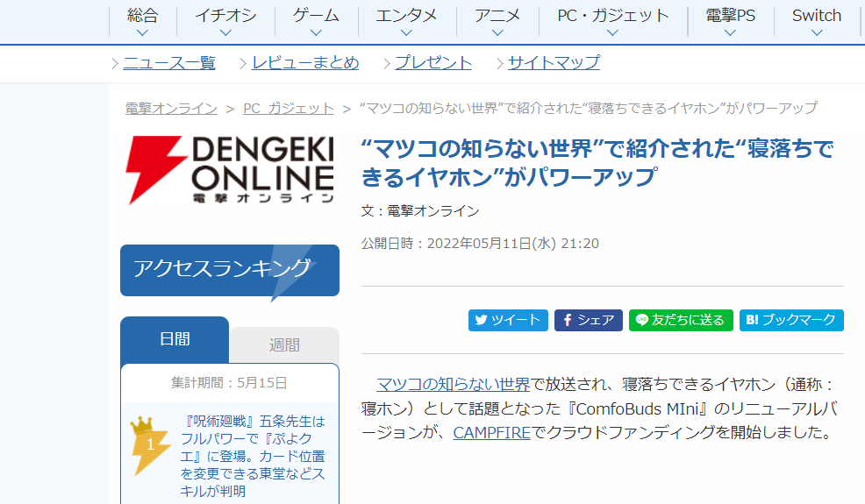The height and width of the screenshot is (504, 865).
Task: Add Hatena ブックマーク bookmark
Action: click(791, 320)
